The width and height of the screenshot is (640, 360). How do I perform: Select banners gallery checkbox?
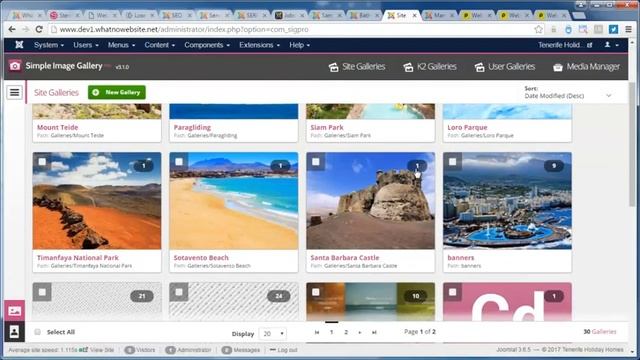click(452, 162)
